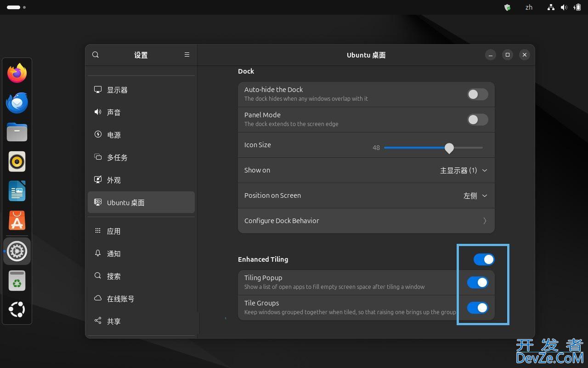Click the Activities workspace indicator in top bar
This screenshot has height=368, width=588.
tap(16, 7)
